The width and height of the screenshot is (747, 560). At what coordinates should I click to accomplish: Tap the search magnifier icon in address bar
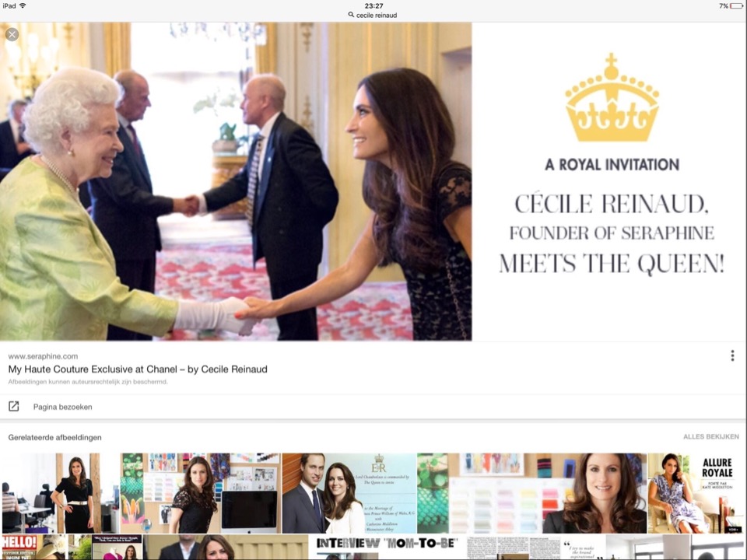351,15
